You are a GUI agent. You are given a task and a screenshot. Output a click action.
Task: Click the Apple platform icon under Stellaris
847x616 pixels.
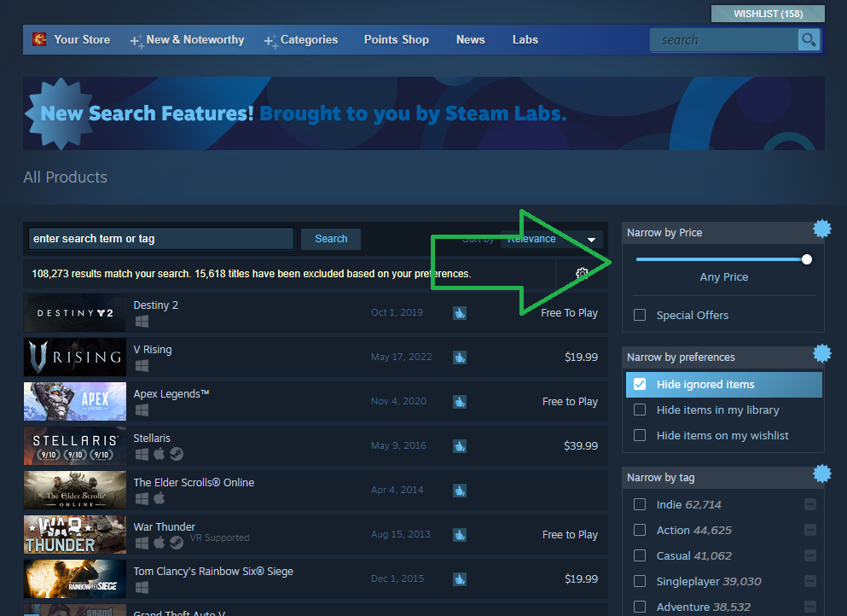tap(159, 454)
